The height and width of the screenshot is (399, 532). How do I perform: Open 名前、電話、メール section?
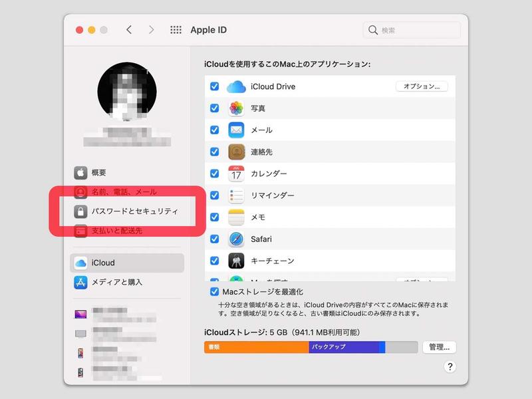coord(127,192)
